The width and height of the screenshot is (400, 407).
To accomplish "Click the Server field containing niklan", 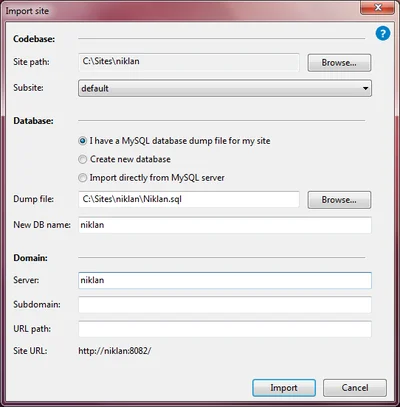I will click(225, 280).
